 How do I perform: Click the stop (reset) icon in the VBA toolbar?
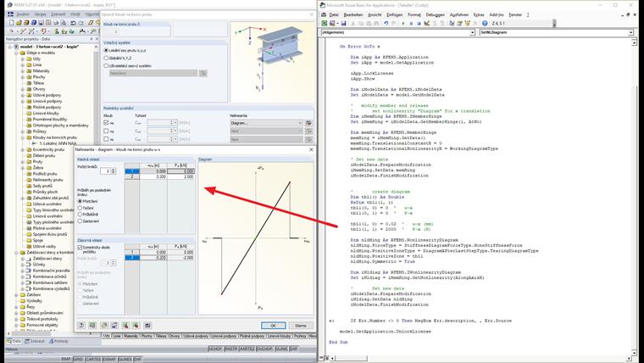click(x=419, y=24)
